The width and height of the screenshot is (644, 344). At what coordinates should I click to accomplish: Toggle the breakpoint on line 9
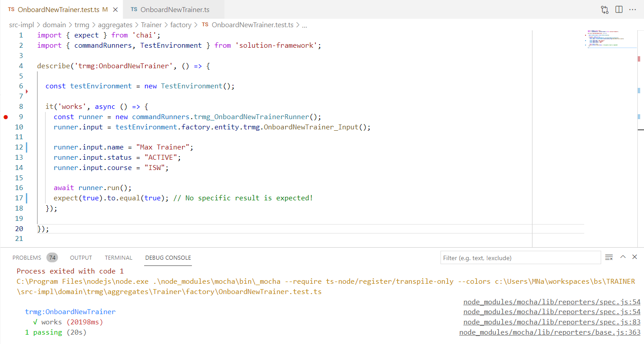5,116
